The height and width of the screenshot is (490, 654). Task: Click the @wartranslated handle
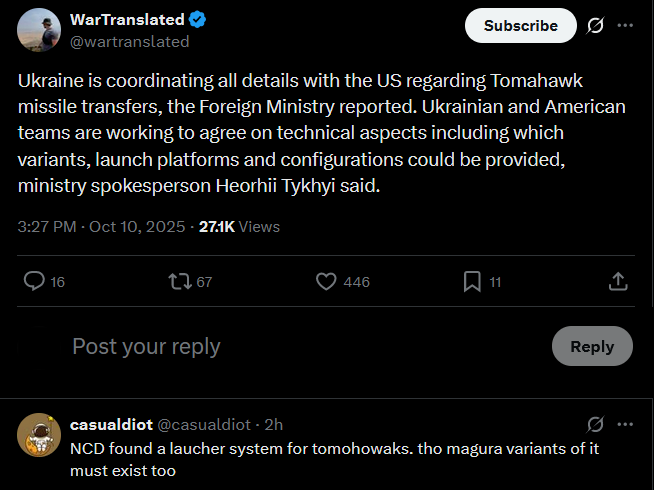click(x=129, y=42)
